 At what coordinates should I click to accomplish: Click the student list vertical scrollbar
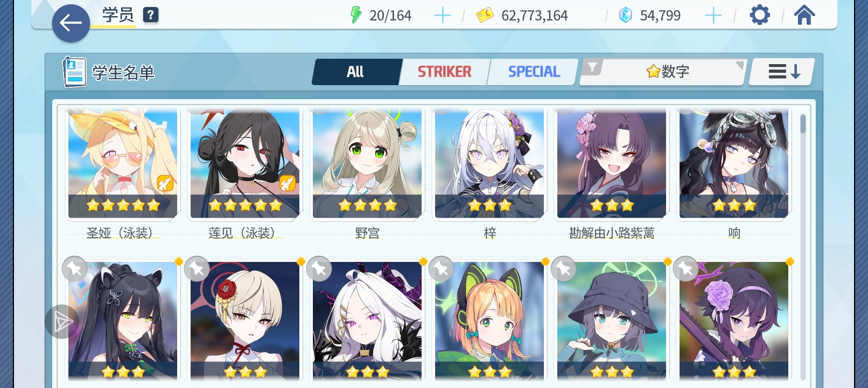pos(803,245)
